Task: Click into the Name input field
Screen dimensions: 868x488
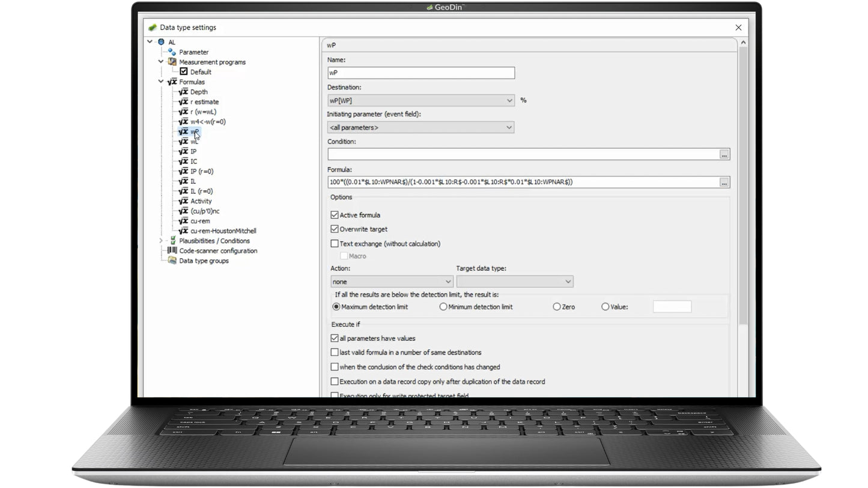Action: (x=420, y=73)
